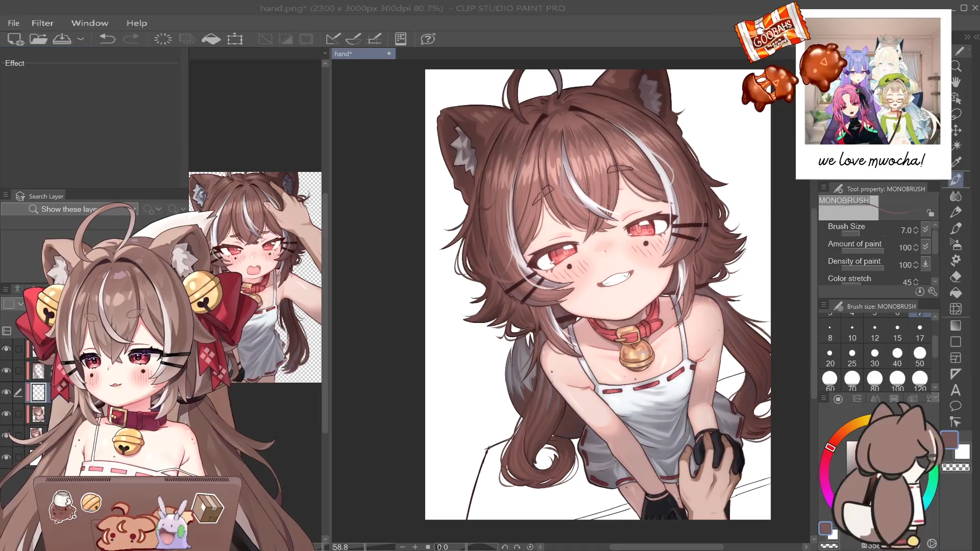
Task: Click the New canvas icon
Action: pyautogui.click(x=15, y=39)
